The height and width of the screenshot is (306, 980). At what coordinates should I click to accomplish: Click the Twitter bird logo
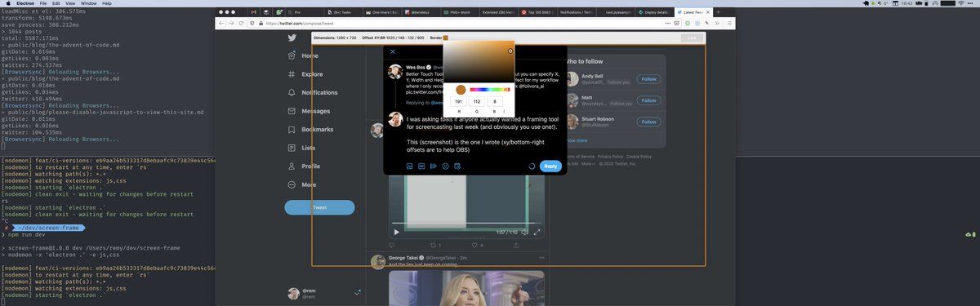point(292,38)
